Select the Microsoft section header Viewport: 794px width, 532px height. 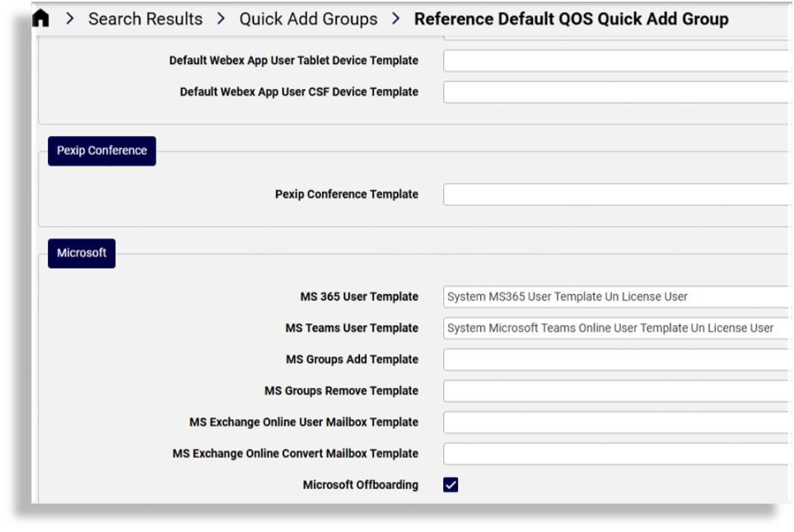pos(81,253)
